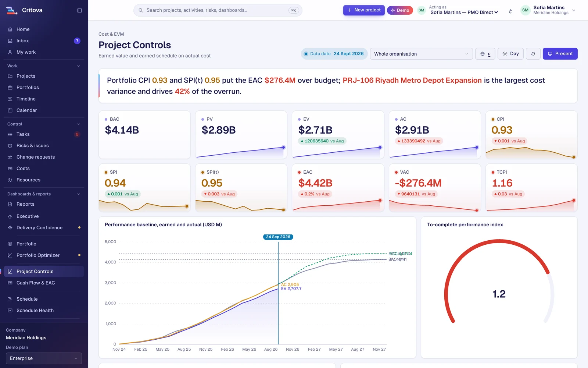
Task: Open Home from the sidebar
Action: pyautogui.click(x=44, y=29)
